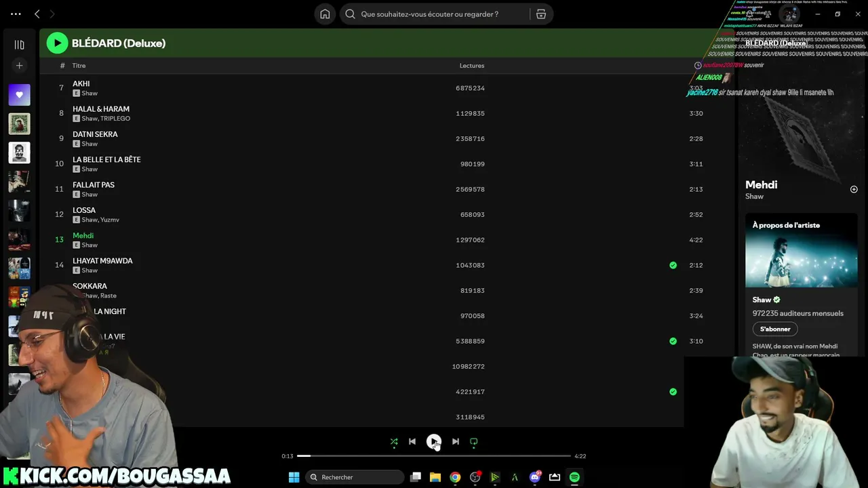
Task: Open the artist photo in À propos de l'artiste
Action: click(802, 251)
